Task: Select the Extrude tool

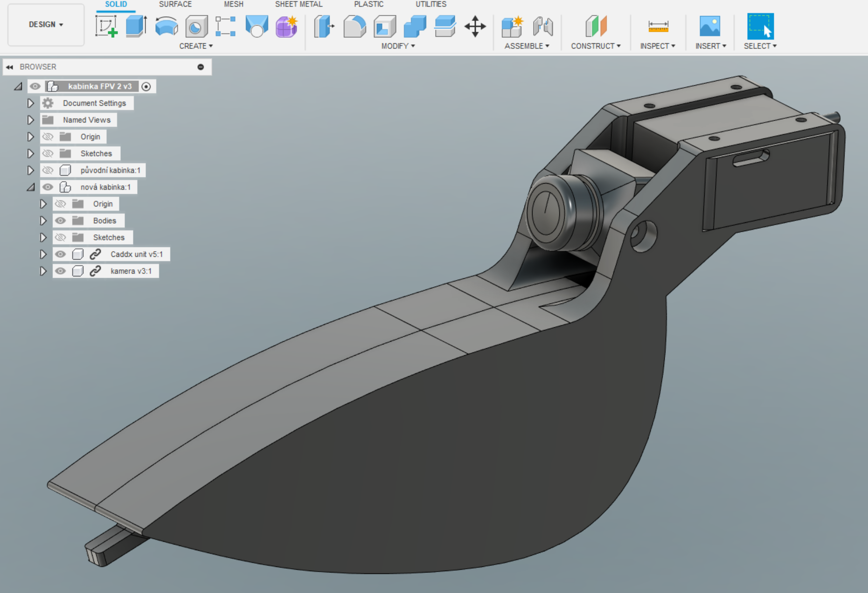Action: click(x=136, y=26)
